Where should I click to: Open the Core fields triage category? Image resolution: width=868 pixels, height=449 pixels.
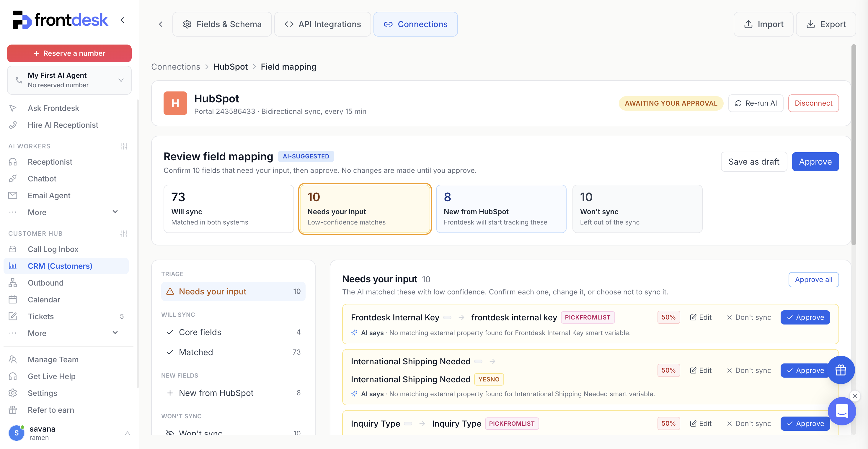coord(233,332)
